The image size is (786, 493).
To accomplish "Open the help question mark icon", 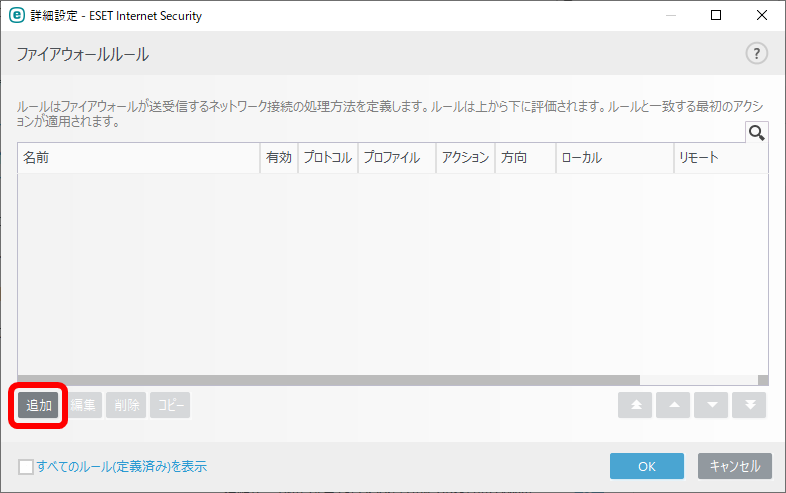I will (756, 53).
